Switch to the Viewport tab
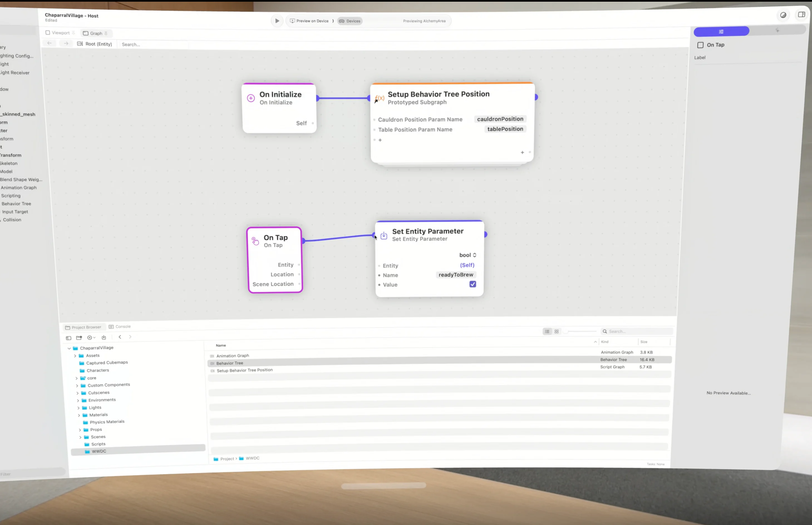 pyautogui.click(x=60, y=33)
